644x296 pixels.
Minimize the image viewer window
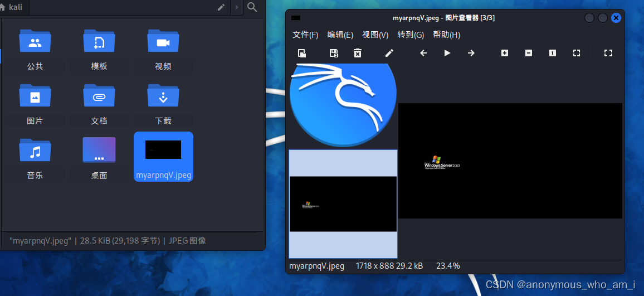pos(589,18)
